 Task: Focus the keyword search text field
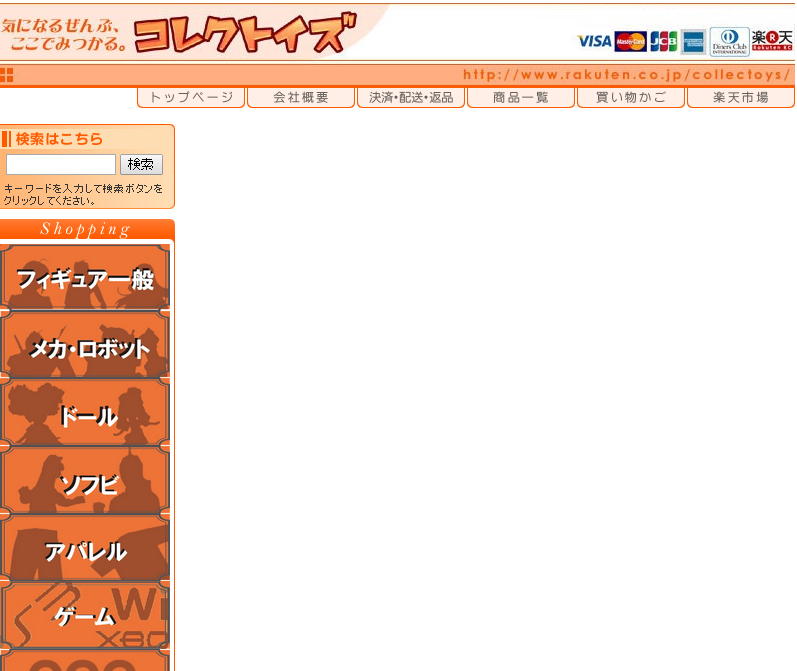point(61,165)
